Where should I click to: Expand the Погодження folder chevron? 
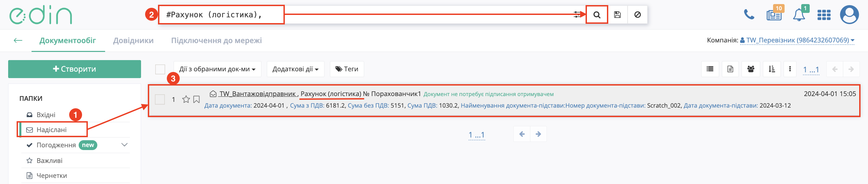point(124,145)
